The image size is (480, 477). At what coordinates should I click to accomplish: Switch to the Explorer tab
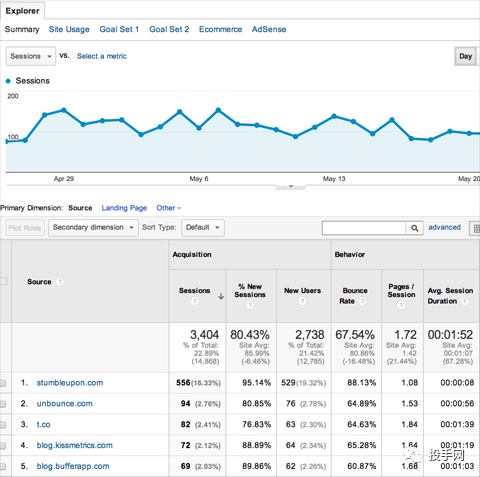click(x=22, y=11)
